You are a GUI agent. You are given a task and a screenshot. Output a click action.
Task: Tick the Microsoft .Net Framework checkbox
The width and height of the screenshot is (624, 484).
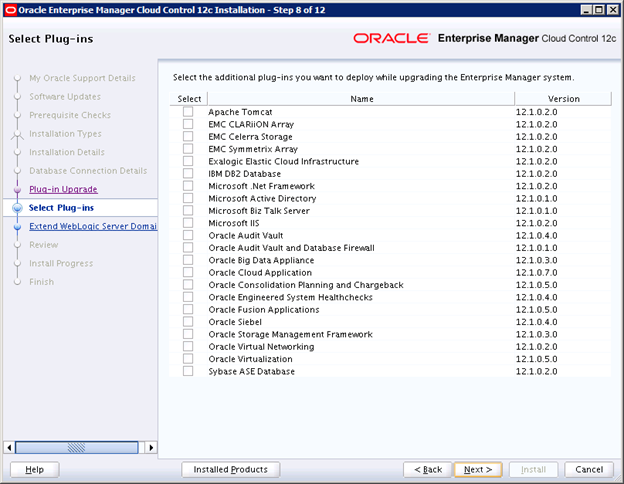pos(188,186)
